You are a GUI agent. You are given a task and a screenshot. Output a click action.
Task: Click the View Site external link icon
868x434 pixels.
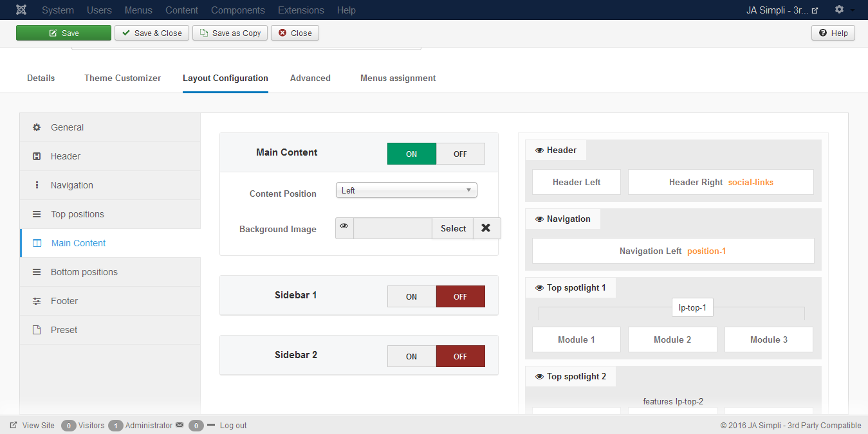[x=14, y=425]
